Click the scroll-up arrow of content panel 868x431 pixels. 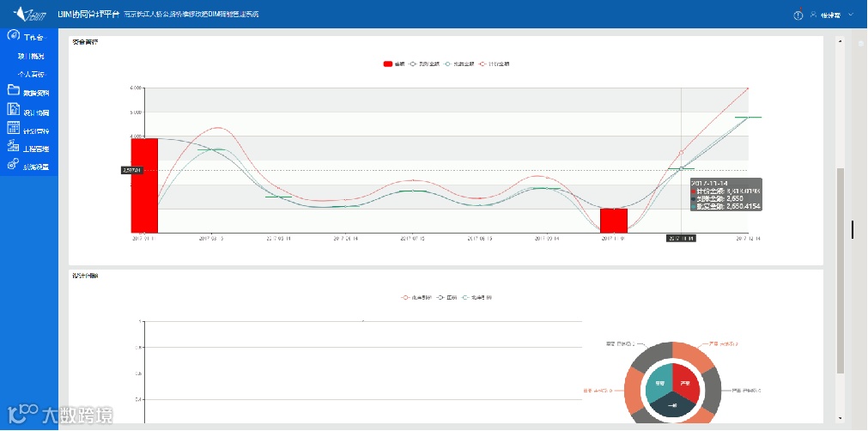841,41
